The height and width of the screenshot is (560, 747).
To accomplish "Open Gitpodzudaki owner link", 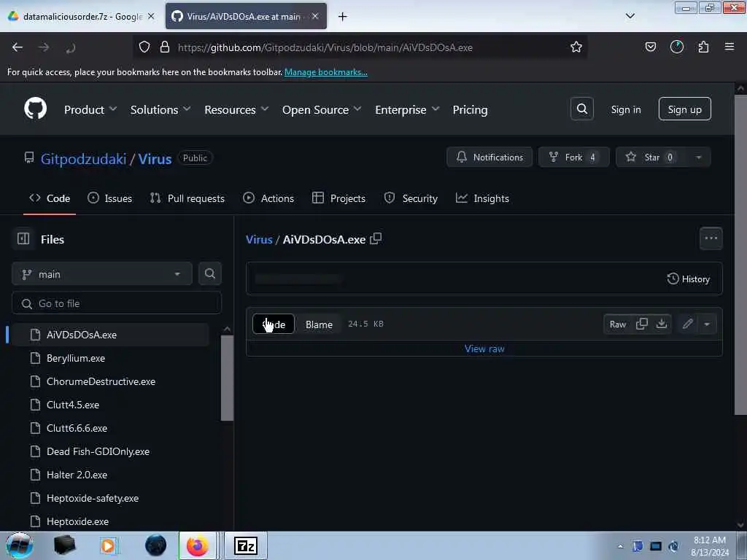I will (x=83, y=158).
